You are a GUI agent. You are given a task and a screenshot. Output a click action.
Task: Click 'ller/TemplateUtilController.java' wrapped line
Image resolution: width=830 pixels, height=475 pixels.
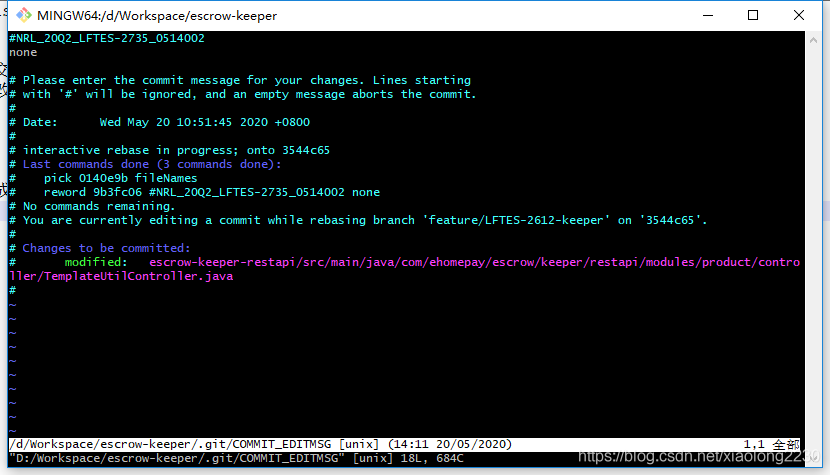tap(121, 276)
